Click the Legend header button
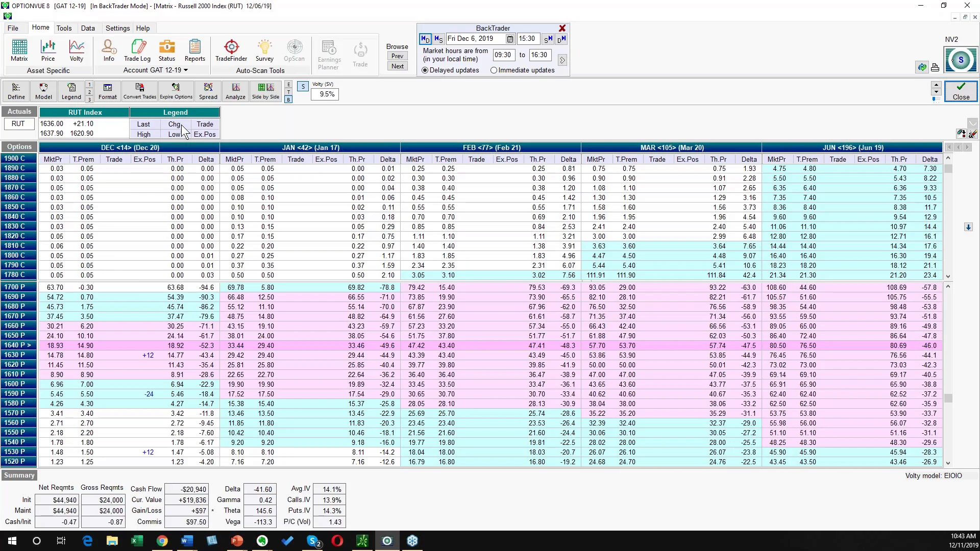Image resolution: width=980 pixels, height=551 pixels. click(176, 112)
